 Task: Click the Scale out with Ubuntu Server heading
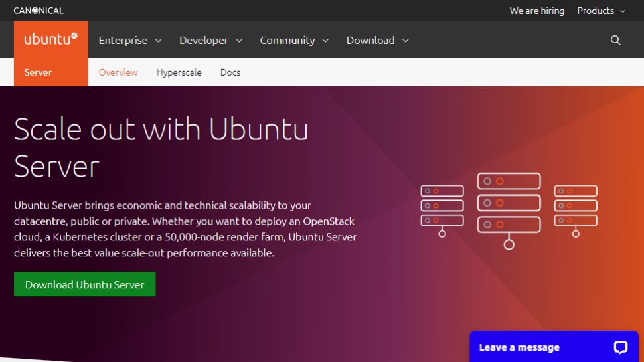161,147
